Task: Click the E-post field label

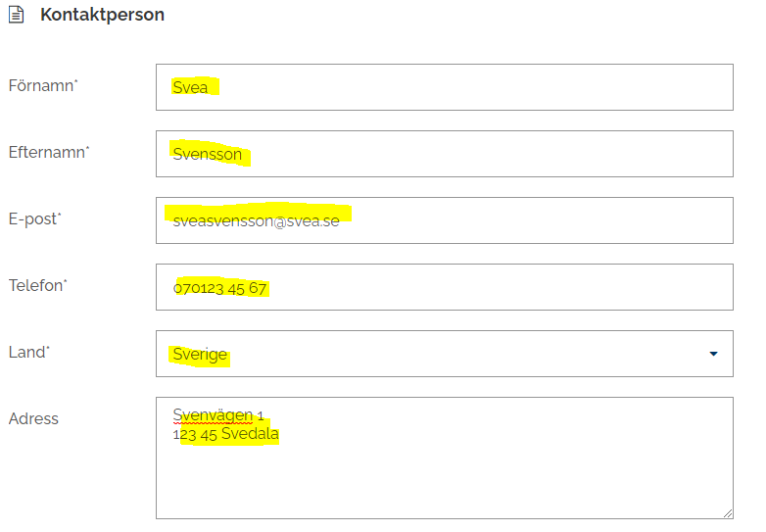Action: [x=33, y=219]
